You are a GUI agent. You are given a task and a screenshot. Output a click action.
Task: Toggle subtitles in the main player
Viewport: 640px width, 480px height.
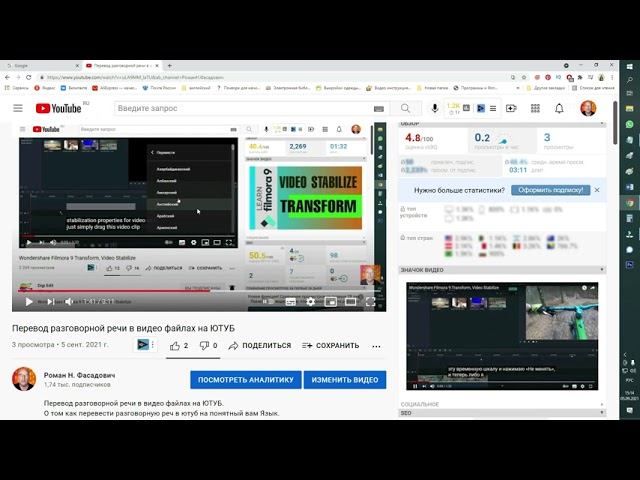point(291,302)
